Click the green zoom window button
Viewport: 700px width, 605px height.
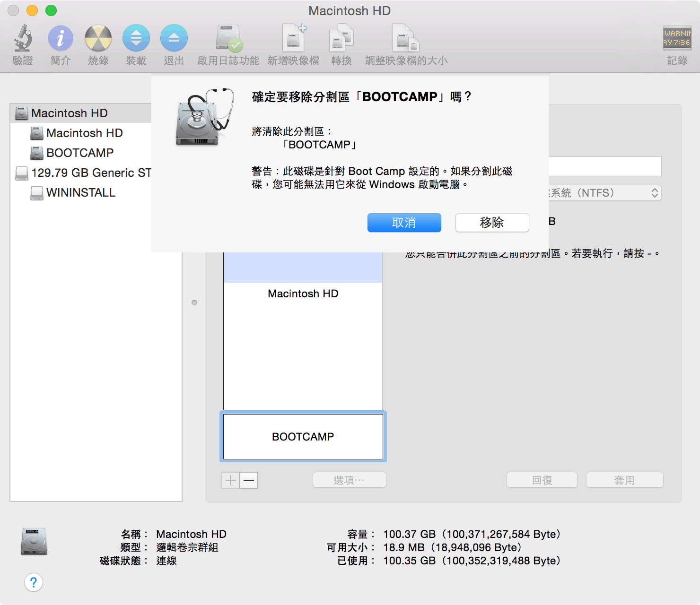pyautogui.click(x=51, y=10)
